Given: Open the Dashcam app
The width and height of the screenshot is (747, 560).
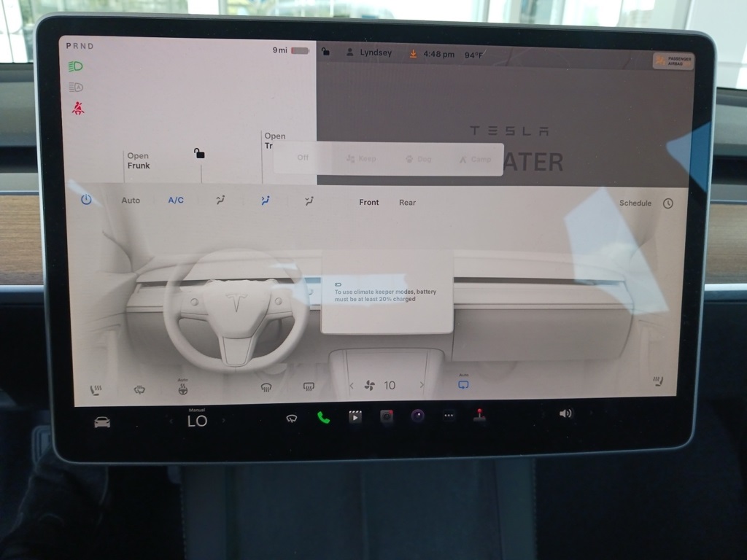Looking at the screenshot, I should click(x=387, y=416).
